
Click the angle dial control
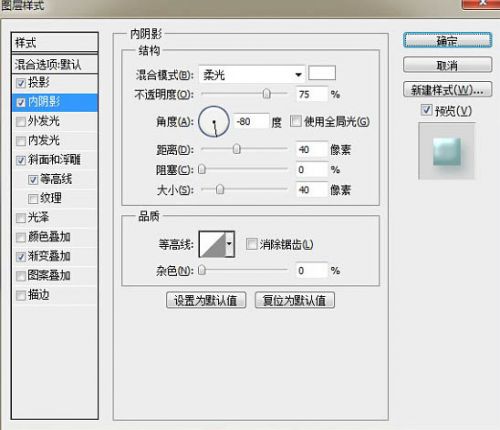214,121
